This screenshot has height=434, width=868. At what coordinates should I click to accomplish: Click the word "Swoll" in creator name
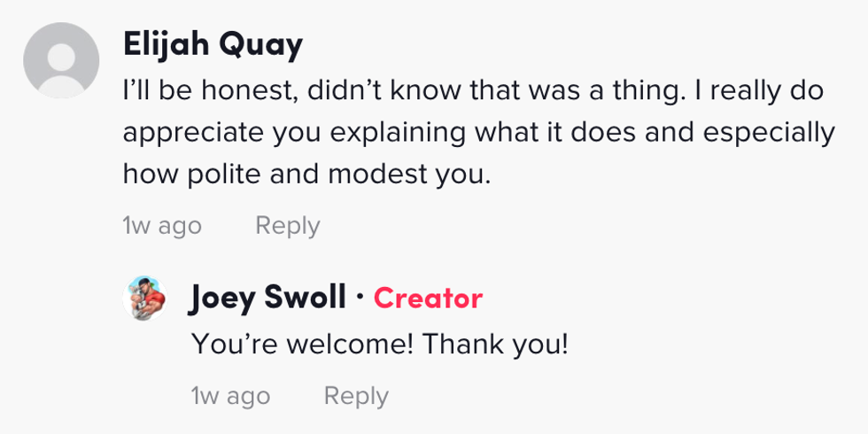304,298
